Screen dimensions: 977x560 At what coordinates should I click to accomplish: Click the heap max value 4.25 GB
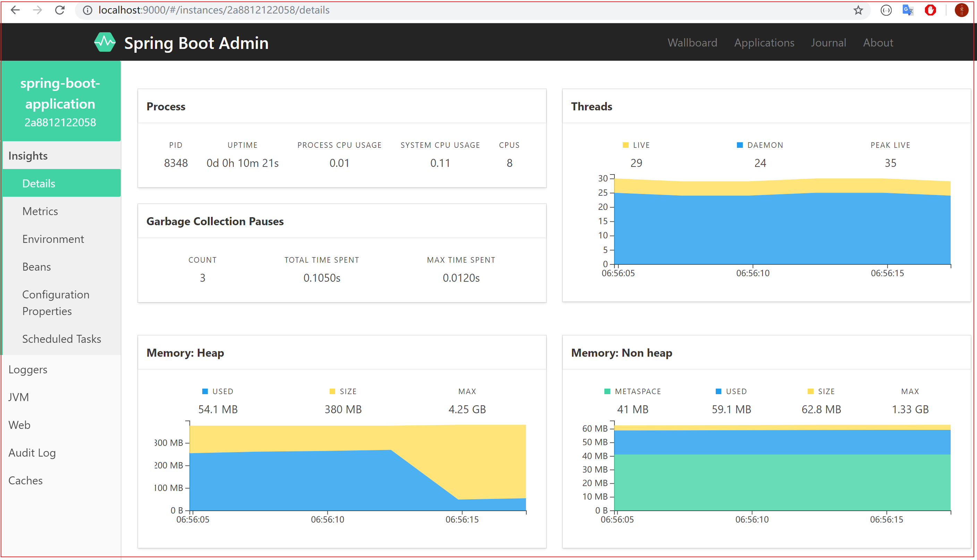467,409
